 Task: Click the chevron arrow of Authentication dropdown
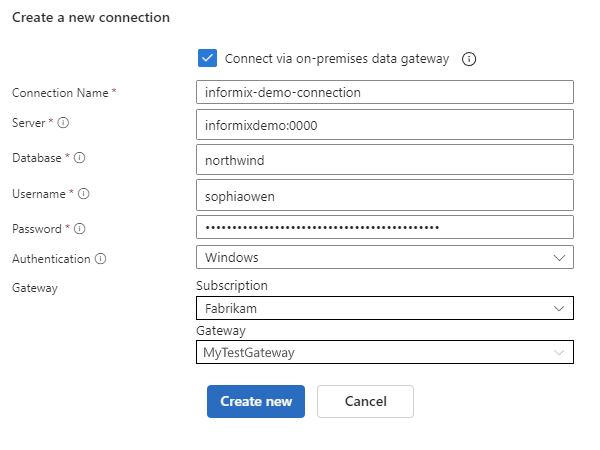pos(559,258)
